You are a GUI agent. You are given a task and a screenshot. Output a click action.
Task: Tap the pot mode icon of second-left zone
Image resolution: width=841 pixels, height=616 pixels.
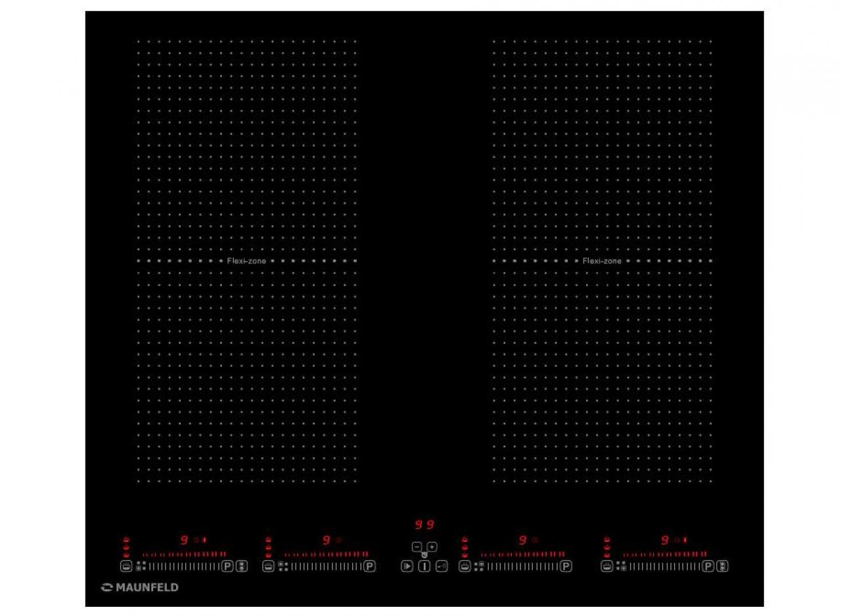[268, 566]
